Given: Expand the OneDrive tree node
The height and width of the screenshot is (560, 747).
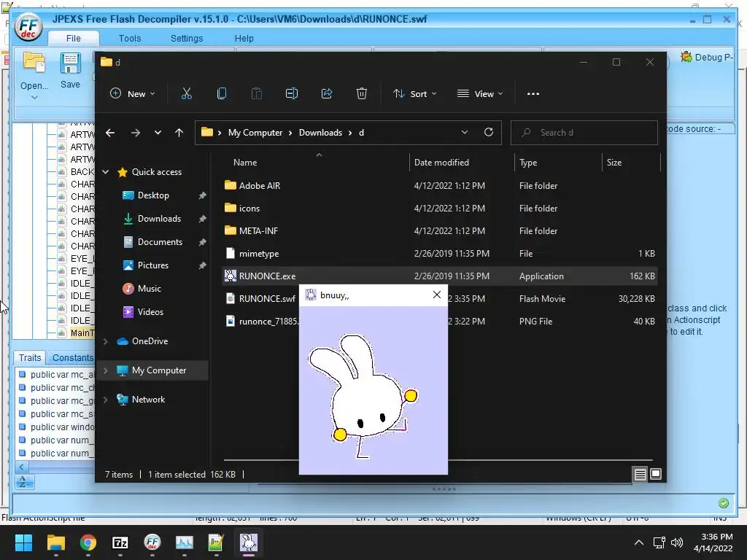Looking at the screenshot, I should [106, 341].
